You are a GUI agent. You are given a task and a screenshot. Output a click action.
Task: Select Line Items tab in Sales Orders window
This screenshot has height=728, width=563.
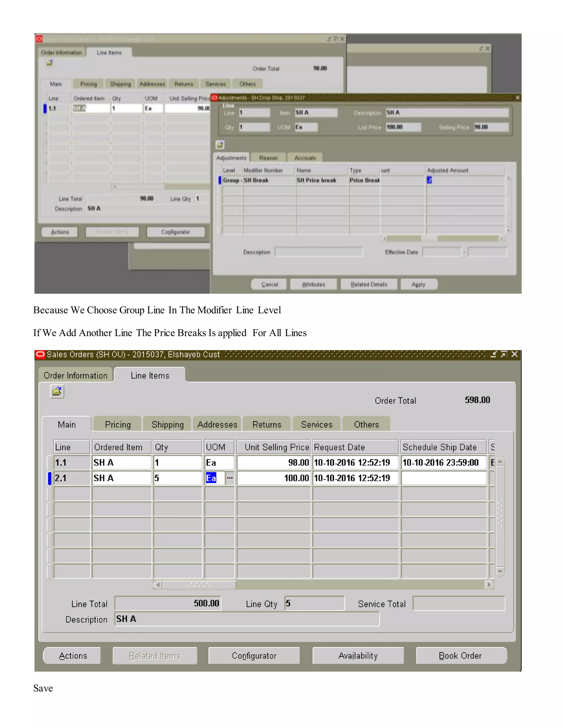click(150, 375)
